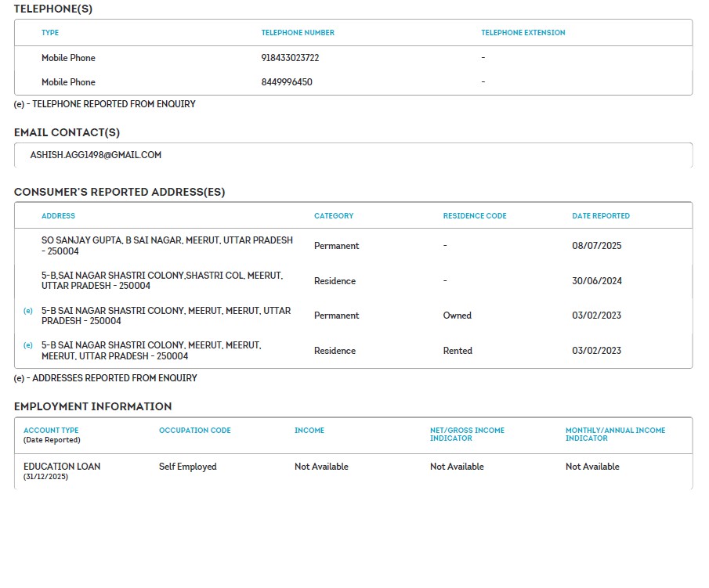Click the (e) marker beside the Rented address
The width and height of the screenshot is (709, 588).
point(28,345)
